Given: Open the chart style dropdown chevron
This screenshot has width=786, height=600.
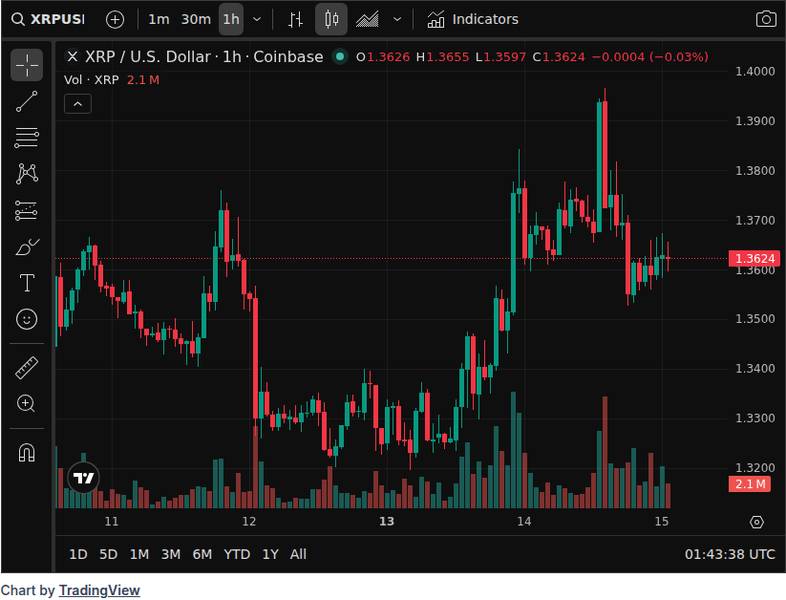Looking at the screenshot, I should pos(397,20).
